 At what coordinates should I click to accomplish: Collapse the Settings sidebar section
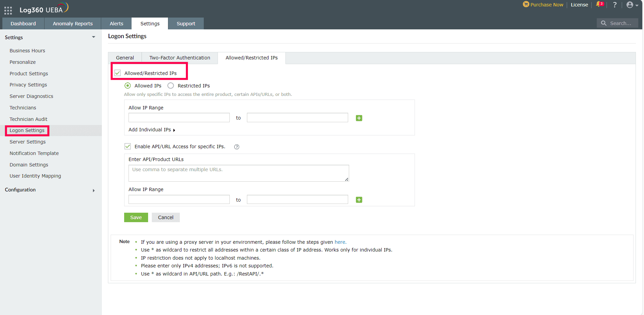click(93, 37)
